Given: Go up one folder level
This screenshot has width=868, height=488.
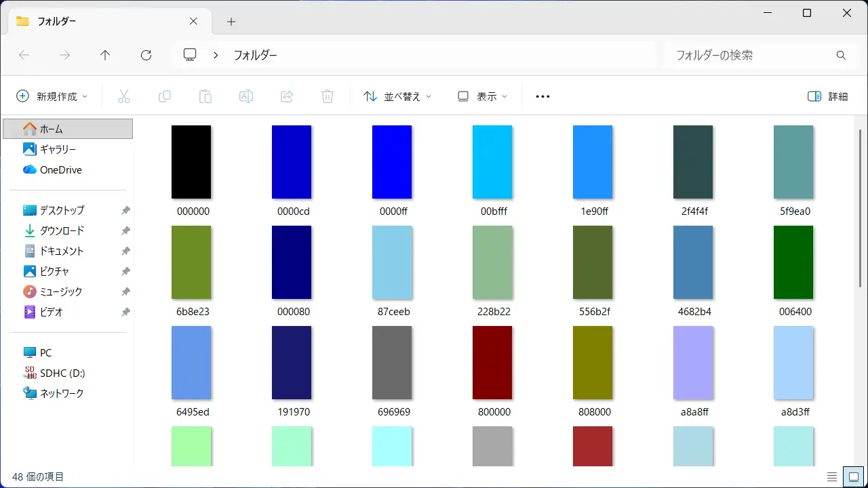Looking at the screenshot, I should (105, 55).
